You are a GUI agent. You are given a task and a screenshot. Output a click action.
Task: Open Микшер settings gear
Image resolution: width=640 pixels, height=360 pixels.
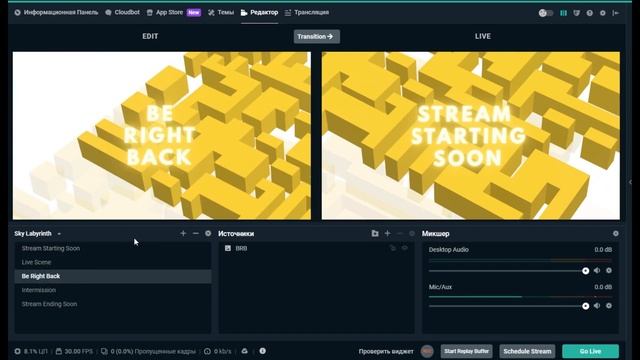[x=616, y=233]
